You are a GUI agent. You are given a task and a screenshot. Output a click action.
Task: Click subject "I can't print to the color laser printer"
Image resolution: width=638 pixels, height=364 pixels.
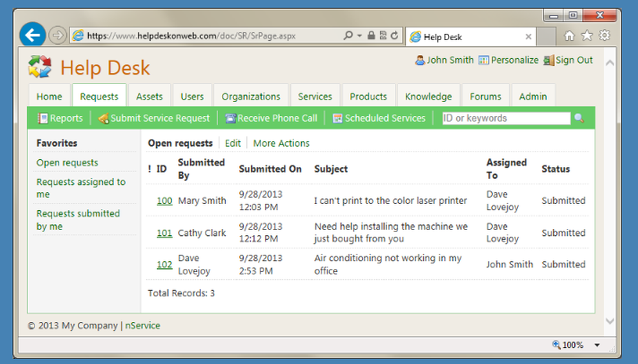[390, 201]
